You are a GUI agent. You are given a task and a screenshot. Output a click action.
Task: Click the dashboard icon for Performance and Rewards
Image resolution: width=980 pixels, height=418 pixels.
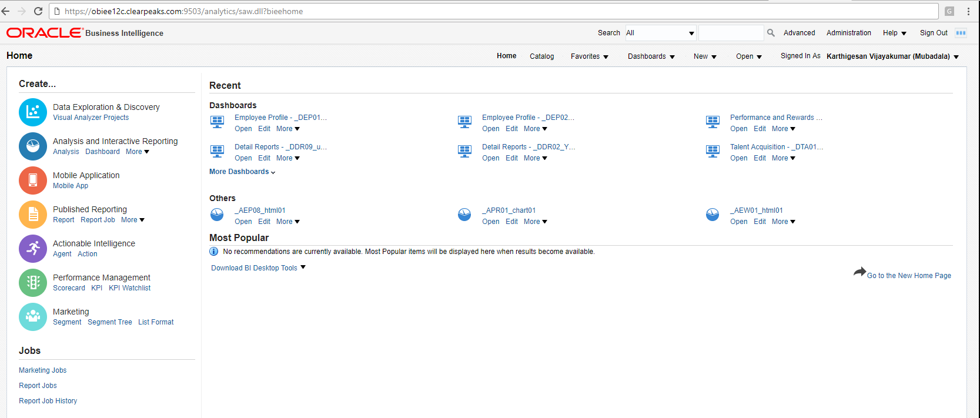pyautogui.click(x=713, y=122)
